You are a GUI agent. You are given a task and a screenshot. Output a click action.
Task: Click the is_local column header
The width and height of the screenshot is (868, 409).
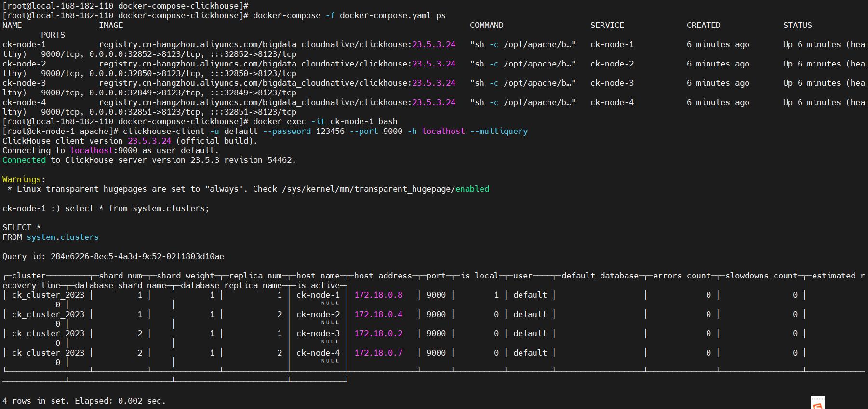point(480,276)
